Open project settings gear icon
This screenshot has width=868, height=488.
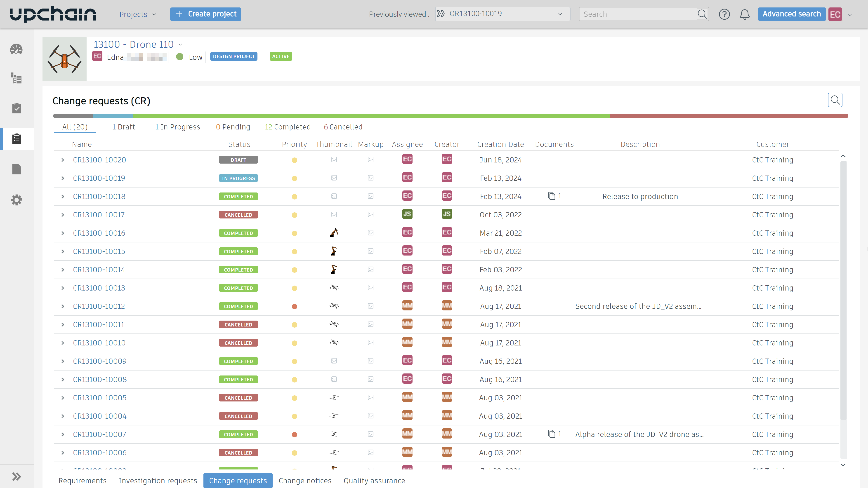pyautogui.click(x=16, y=200)
